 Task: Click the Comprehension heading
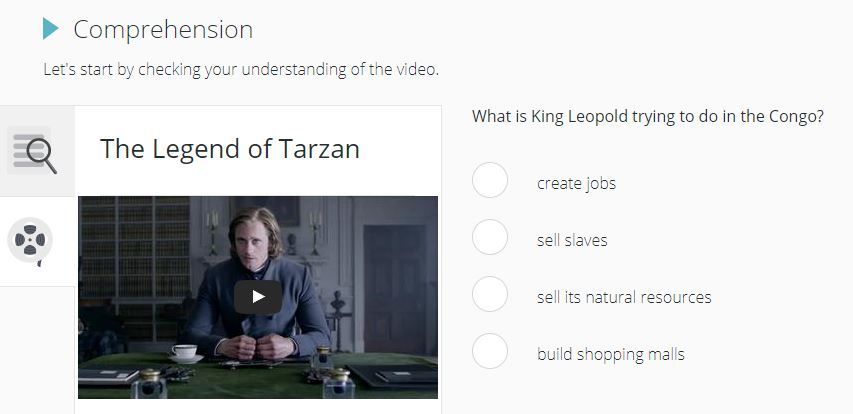pyautogui.click(x=163, y=29)
